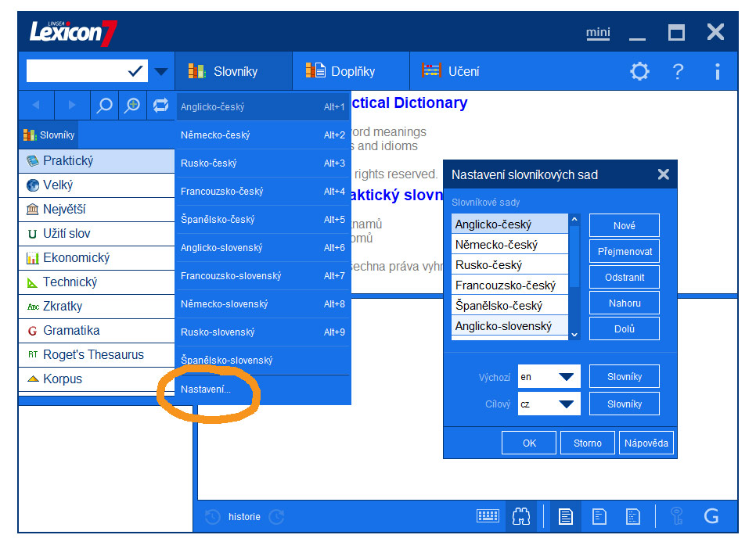The height and width of the screenshot is (542, 756).
Task: Select the Užití slov dictionary
Action: (x=96, y=234)
